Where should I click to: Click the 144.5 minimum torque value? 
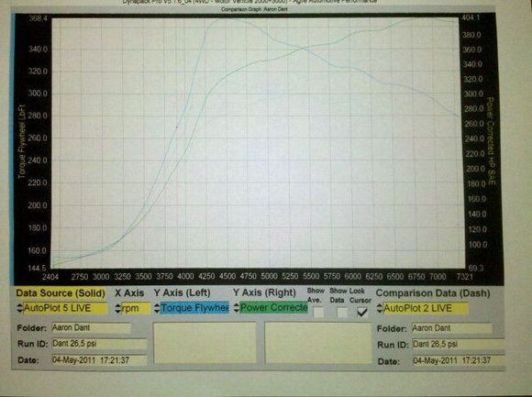(37, 269)
